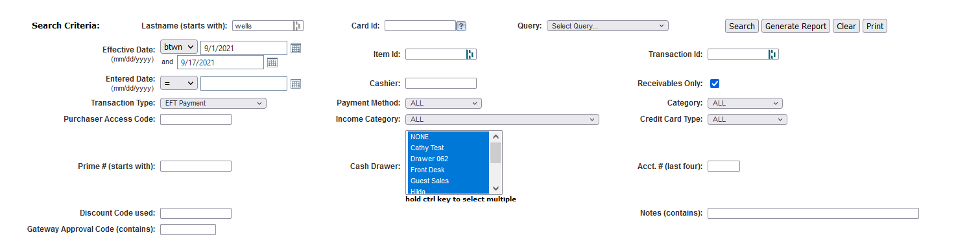Open the Select Query dropdown
Viewport: 980px width, 237px height.
608,26
